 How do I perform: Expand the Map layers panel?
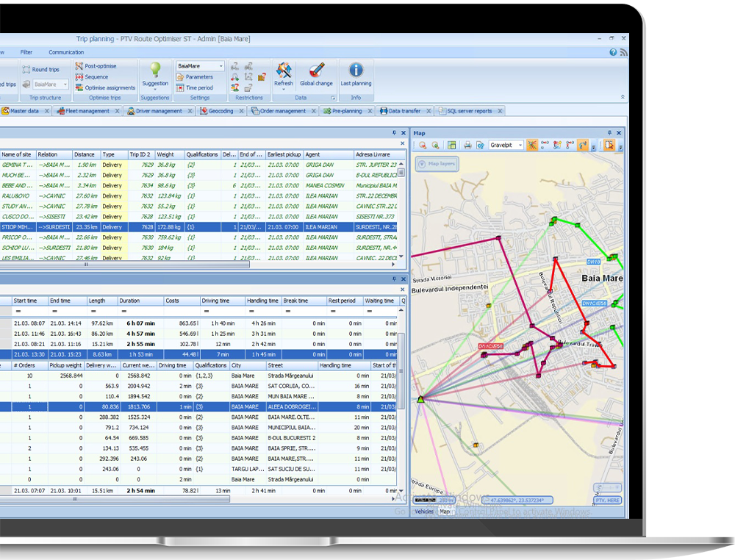click(437, 164)
